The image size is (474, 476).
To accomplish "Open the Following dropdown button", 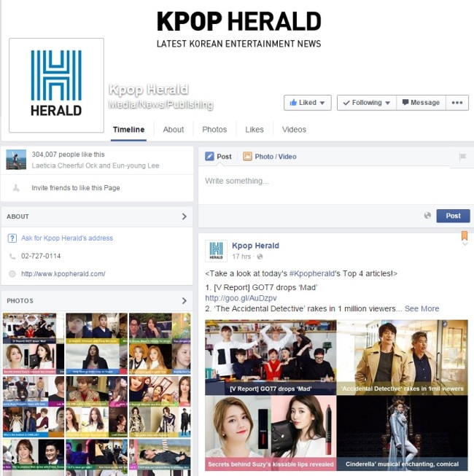I will click(367, 103).
